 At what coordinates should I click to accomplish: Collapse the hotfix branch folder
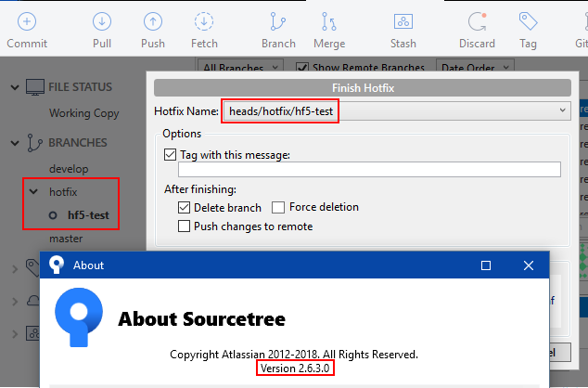point(33,192)
